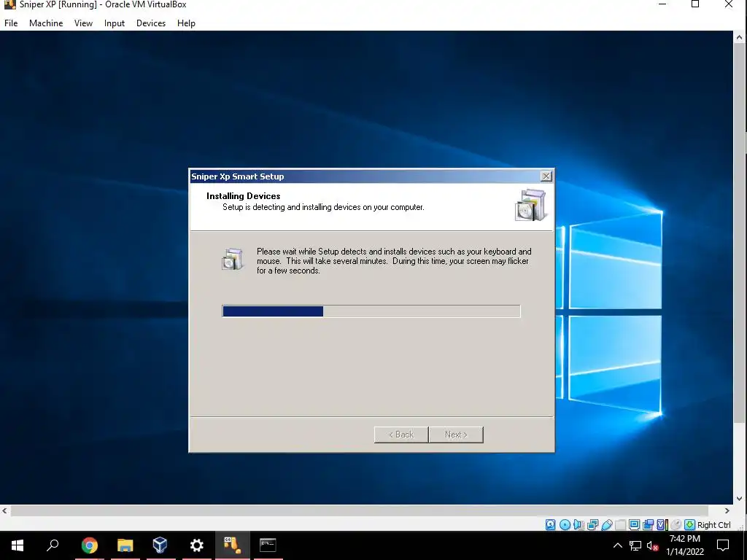Viewport: 747px width, 560px height.
Task: Open VirtualBox Manager cube taskbar icon
Action: point(160,545)
